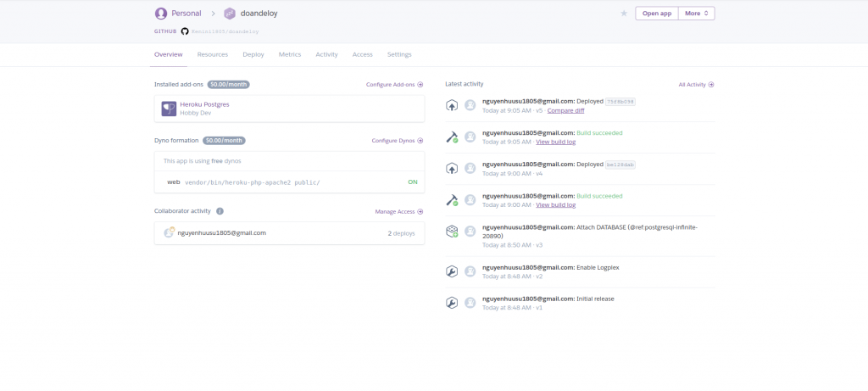Go to the Settings tab
868x391 pixels.
tap(399, 54)
